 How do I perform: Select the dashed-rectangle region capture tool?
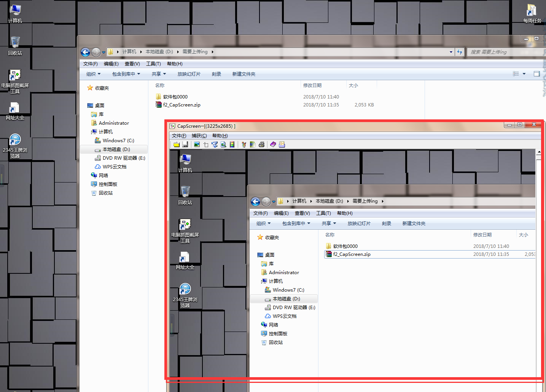point(206,144)
